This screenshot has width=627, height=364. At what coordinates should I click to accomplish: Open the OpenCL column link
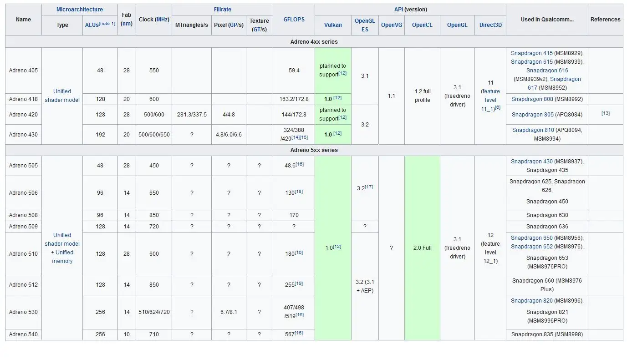coord(422,25)
